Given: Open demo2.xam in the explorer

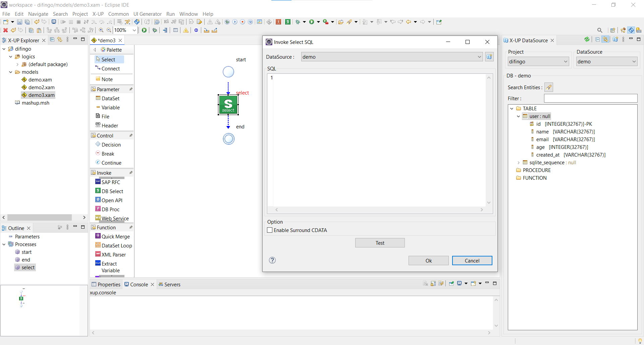Looking at the screenshot, I should [41, 87].
